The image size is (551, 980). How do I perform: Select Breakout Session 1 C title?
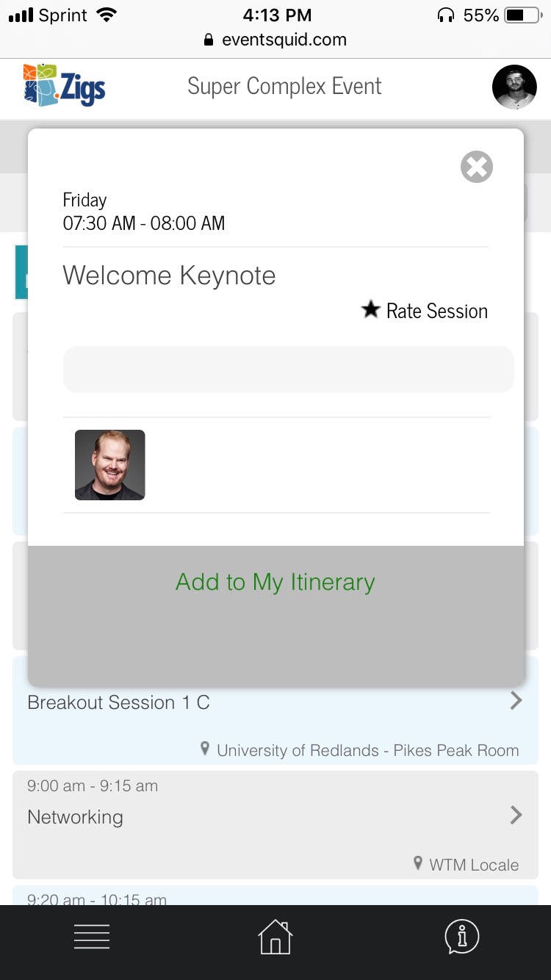click(118, 703)
